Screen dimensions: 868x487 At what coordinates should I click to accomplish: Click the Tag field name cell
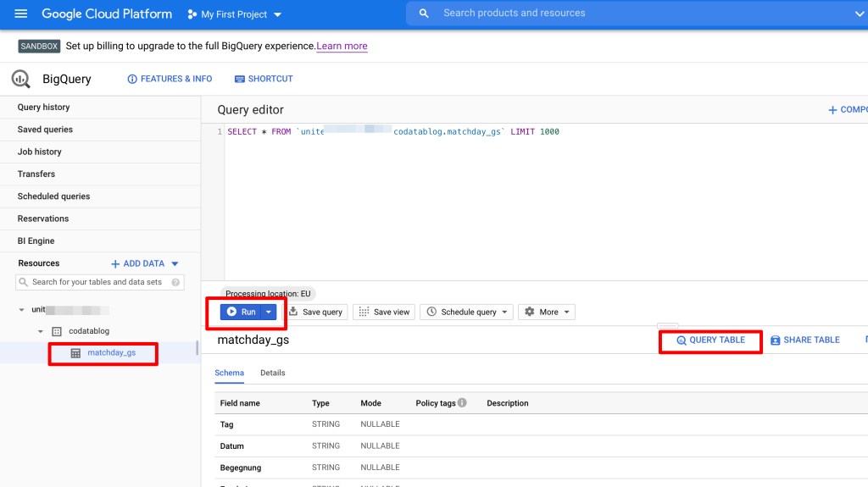tap(226, 424)
